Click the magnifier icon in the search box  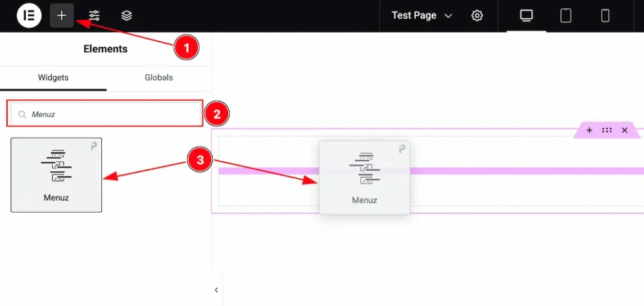point(22,115)
